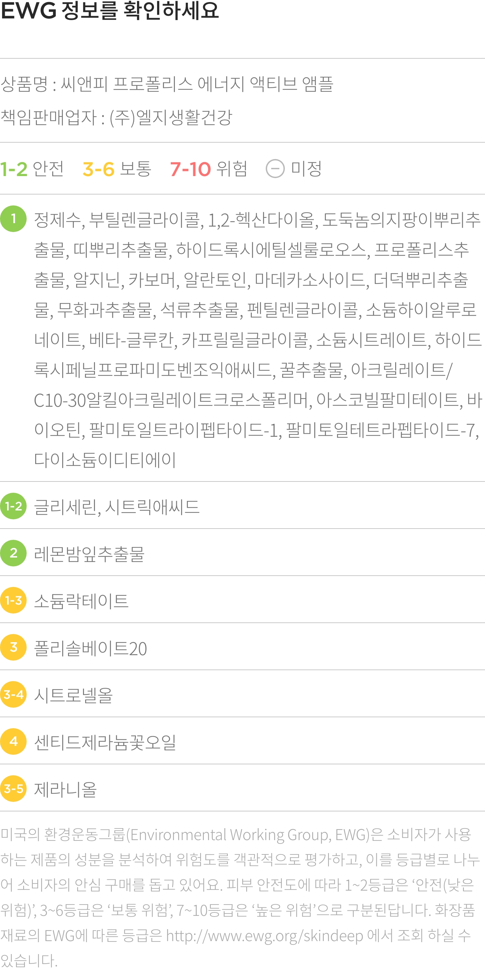Screen dimensions: 485x980
Task: Click the green 1-2 안전 legend
Action: tap(32, 169)
